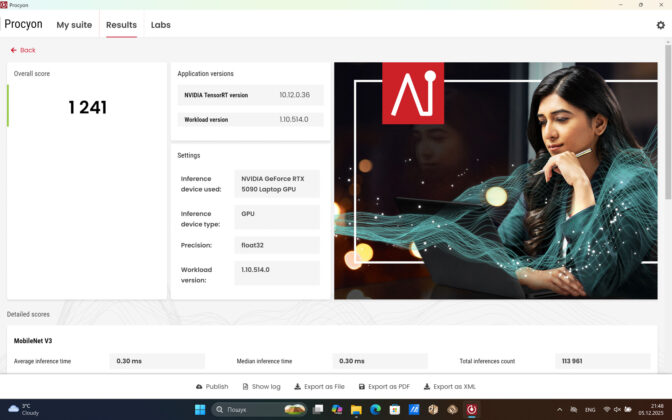Click the inference device type GPU value
Image resolution: width=672 pixels, height=420 pixels.
(x=277, y=217)
